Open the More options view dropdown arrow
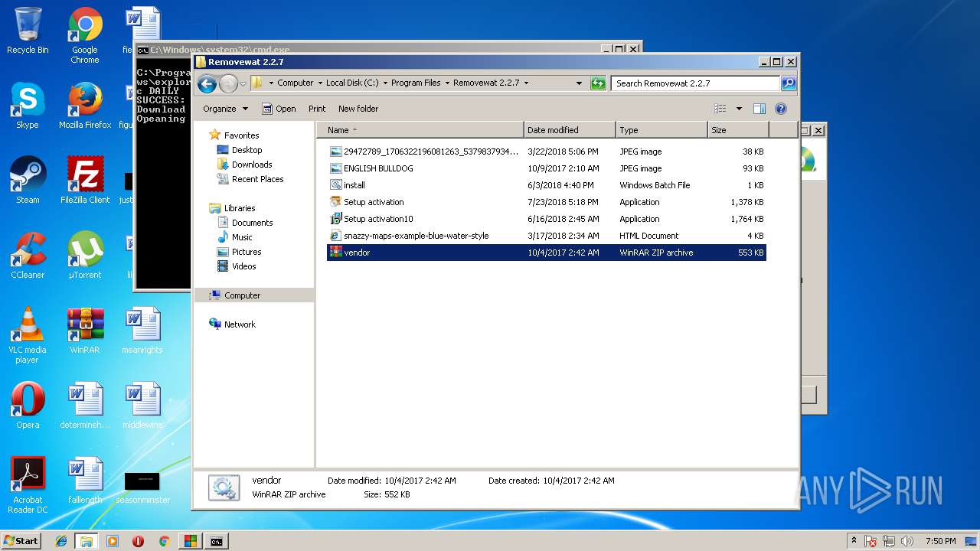 pos(739,109)
